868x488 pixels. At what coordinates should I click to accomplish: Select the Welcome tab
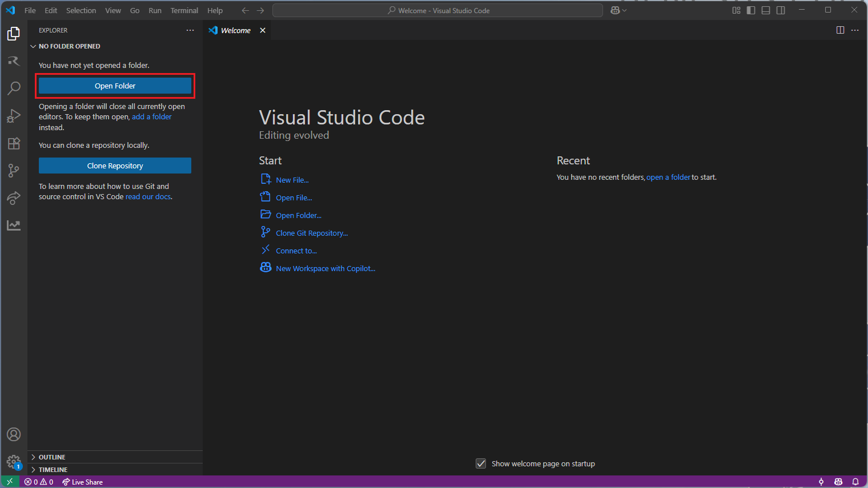[235, 30]
